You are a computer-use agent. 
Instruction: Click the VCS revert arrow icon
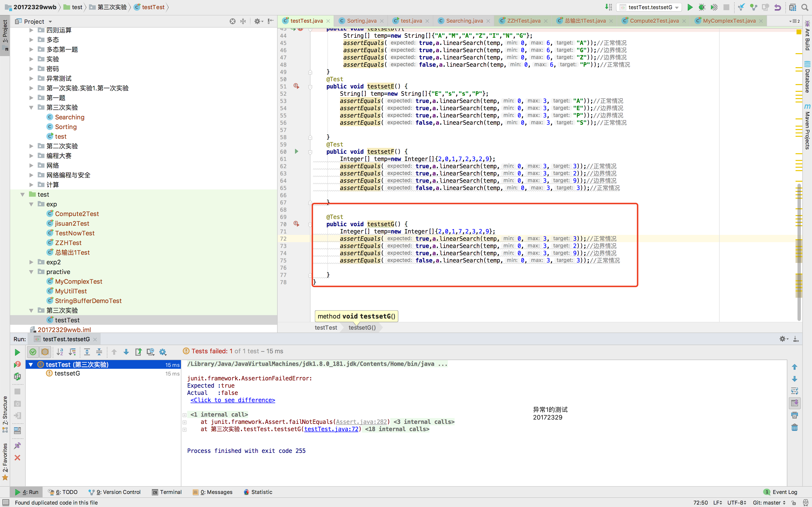[777, 7]
